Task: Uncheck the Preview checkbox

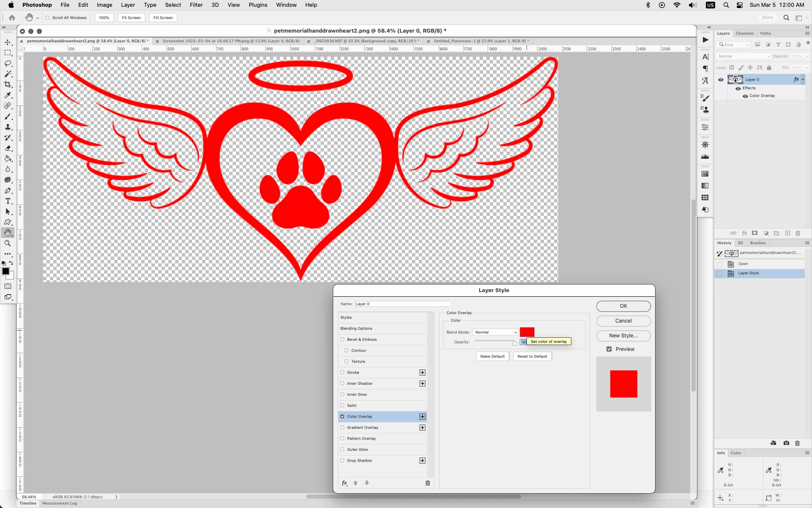Action: coord(609,349)
